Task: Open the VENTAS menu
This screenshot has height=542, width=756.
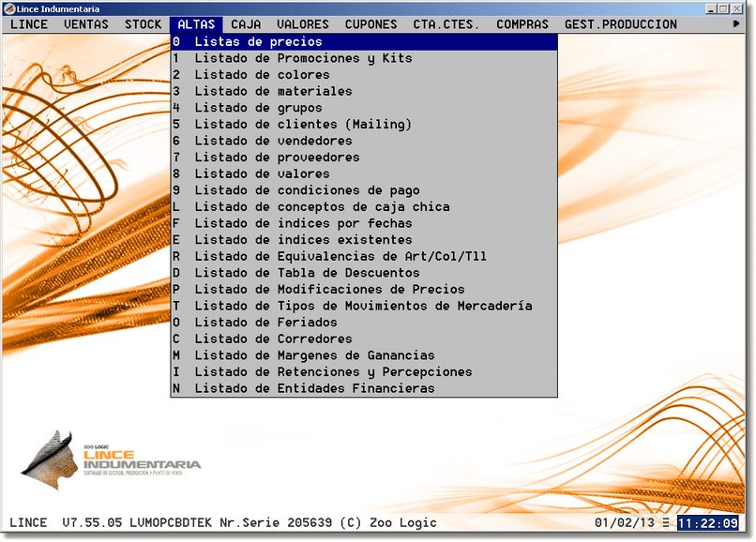Action: pos(85,24)
